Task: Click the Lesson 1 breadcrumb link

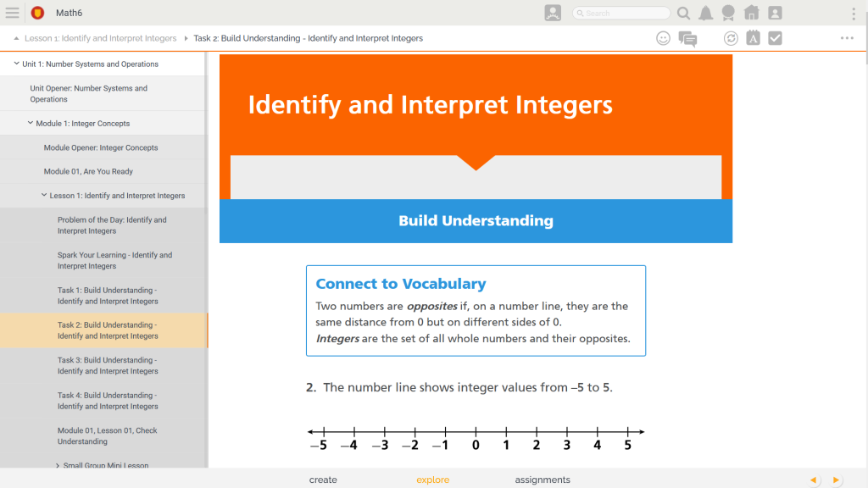Action: (100, 38)
